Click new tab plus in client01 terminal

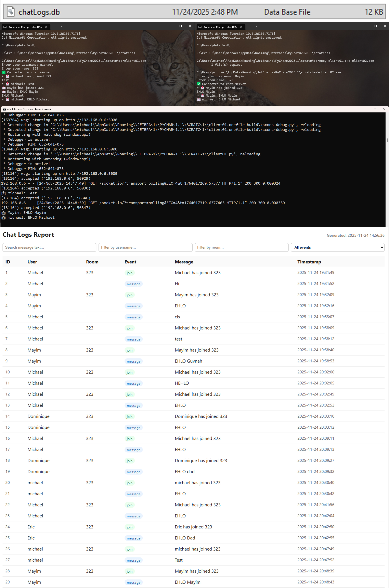55,27
